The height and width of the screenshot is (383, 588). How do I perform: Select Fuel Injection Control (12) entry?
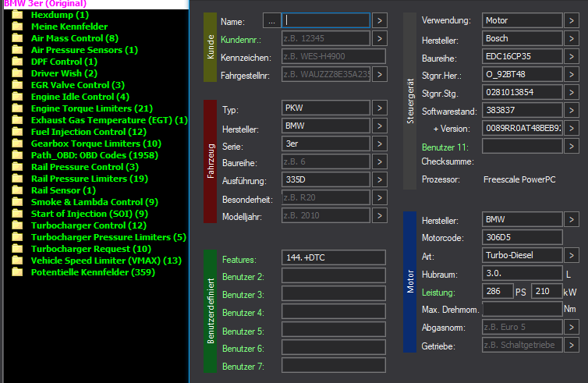click(x=88, y=132)
